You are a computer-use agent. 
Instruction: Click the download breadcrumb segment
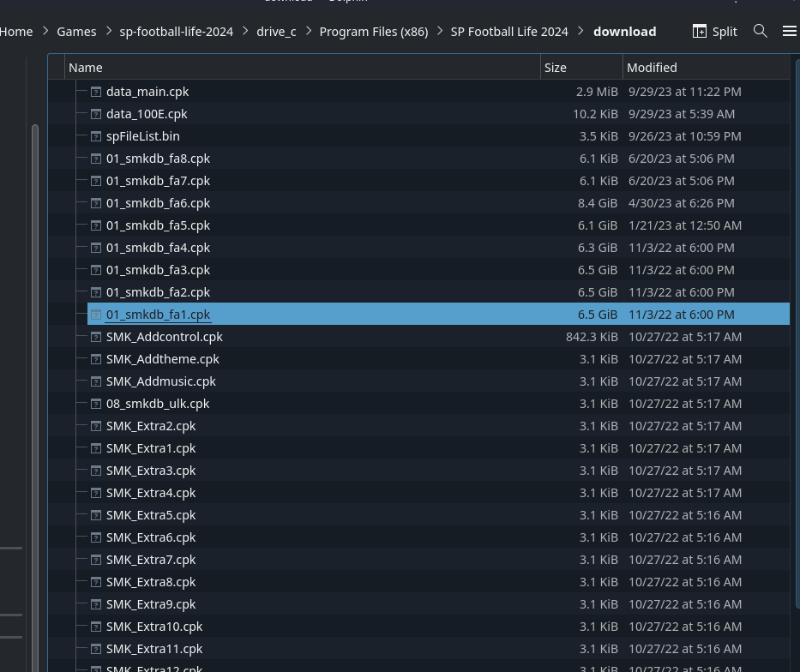pos(624,32)
